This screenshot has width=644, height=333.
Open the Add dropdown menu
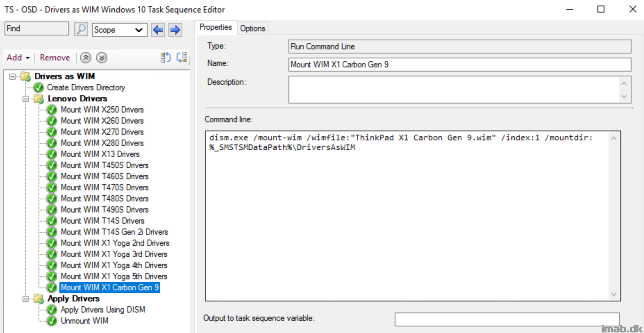point(18,58)
